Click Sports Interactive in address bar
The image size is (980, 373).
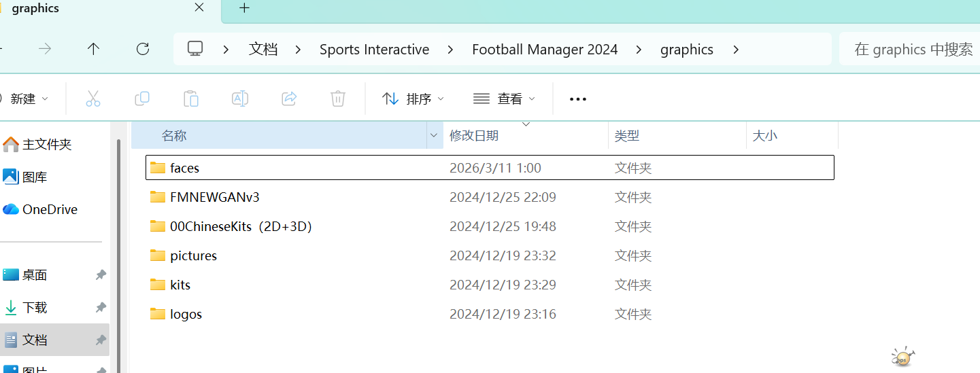(x=374, y=50)
